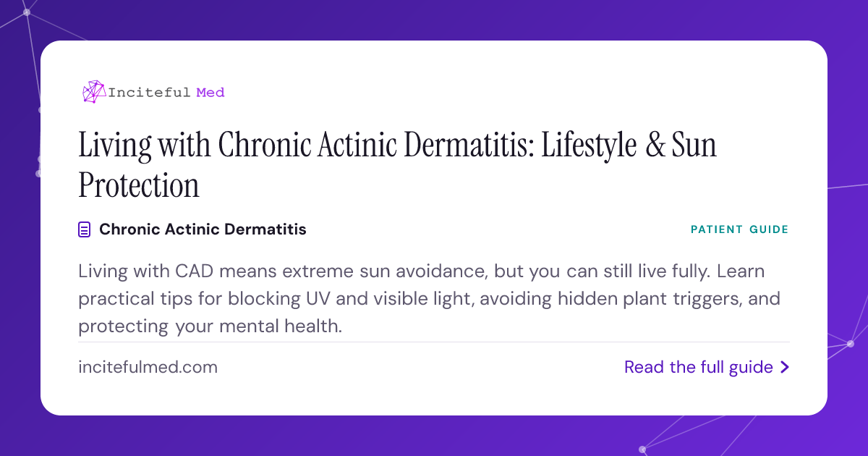Open the Chronic Actinic Dermatitis topic label
868x456 pixels.
click(203, 229)
